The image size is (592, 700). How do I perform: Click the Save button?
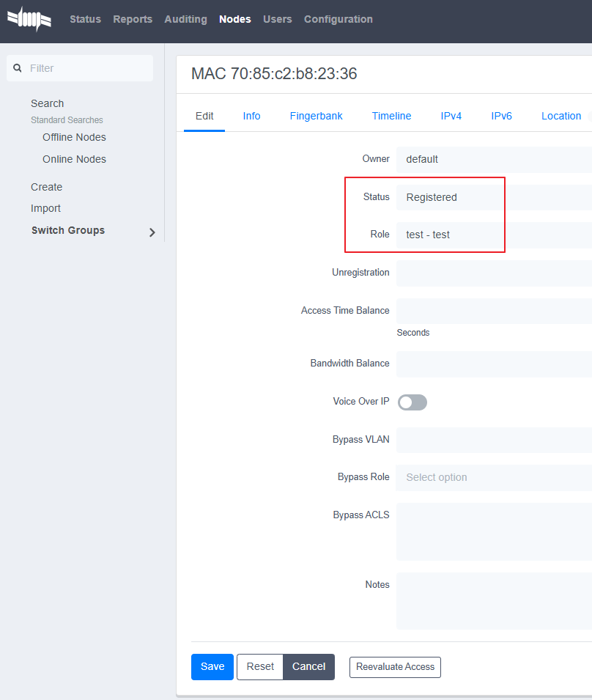click(x=212, y=666)
